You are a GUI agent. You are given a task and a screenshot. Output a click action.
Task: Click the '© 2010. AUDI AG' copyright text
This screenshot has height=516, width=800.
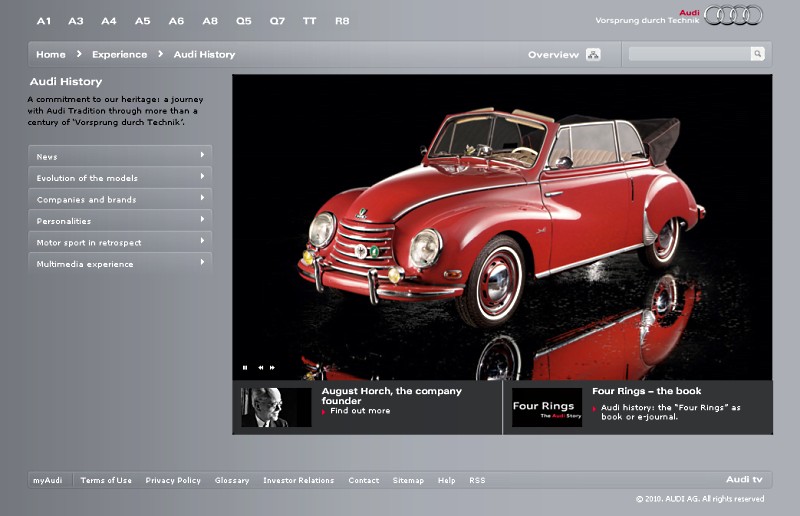click(x=700, y=499)
